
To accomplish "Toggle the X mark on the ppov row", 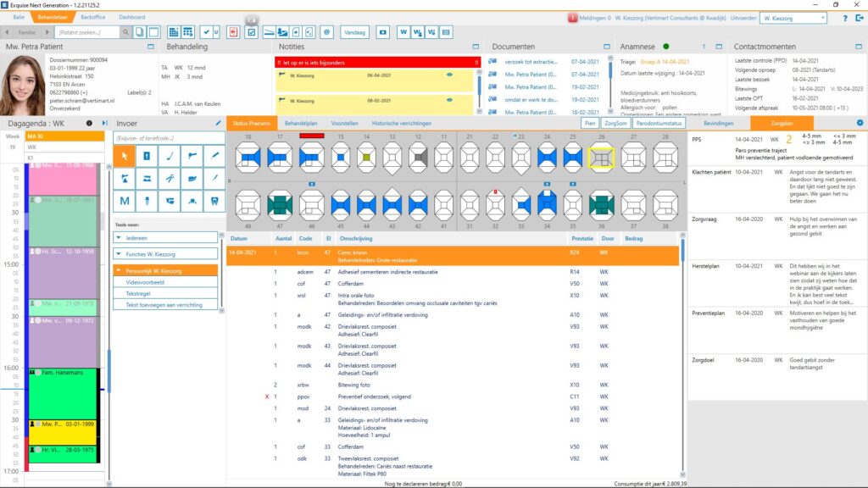I will click(x=267, y=396).
